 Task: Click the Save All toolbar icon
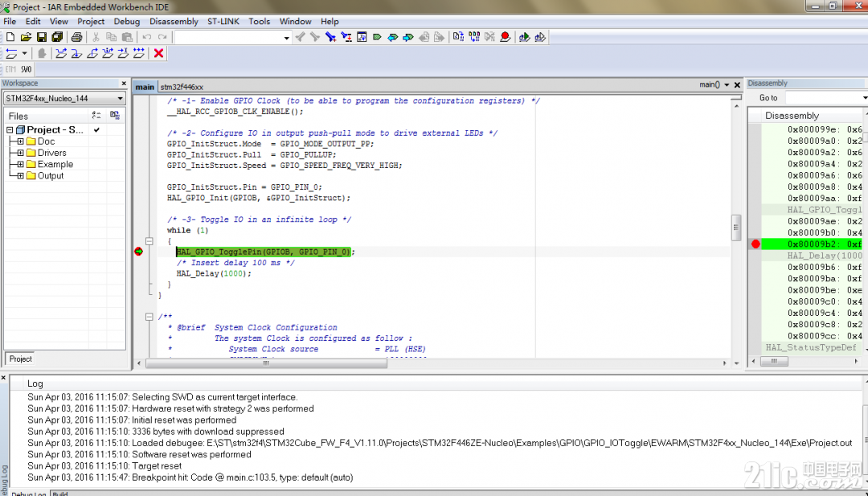(x=57, y=37)
